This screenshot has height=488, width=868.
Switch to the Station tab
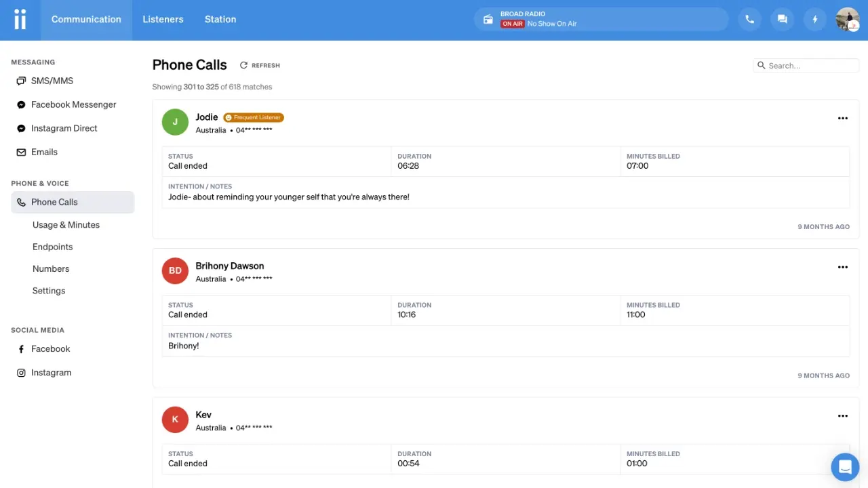coord(220,20)
